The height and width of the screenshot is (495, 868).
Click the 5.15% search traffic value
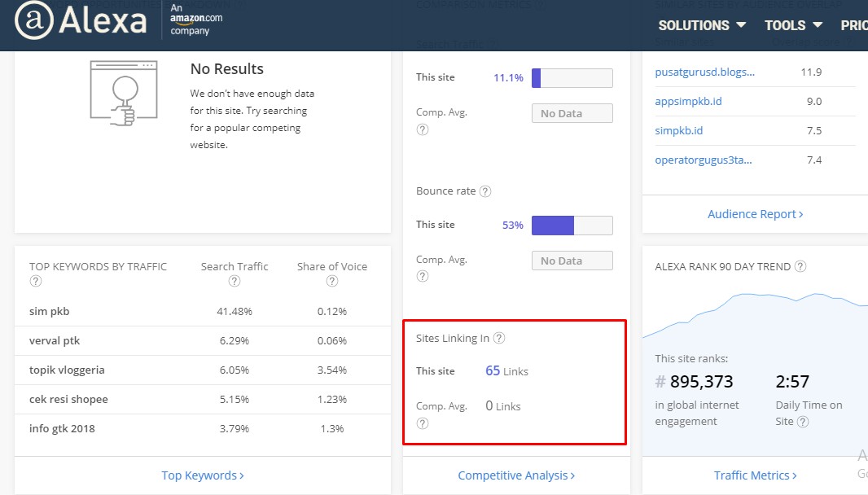tap(235, 400)
